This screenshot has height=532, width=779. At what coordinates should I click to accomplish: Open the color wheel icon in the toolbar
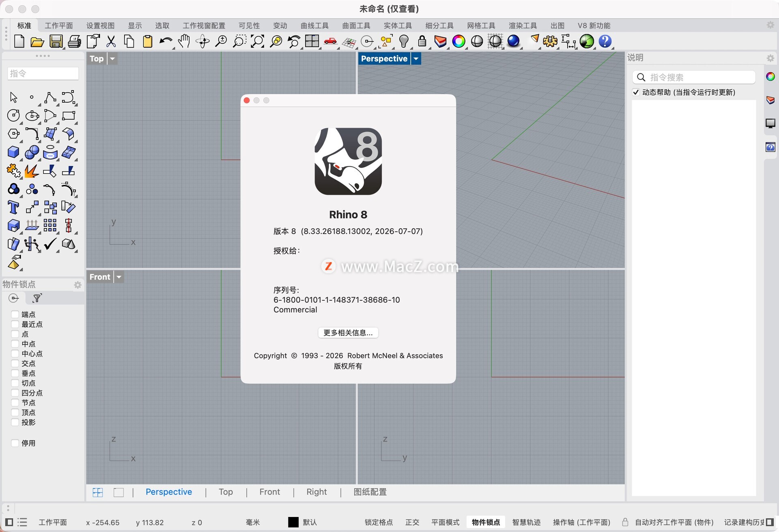point(459,41)
